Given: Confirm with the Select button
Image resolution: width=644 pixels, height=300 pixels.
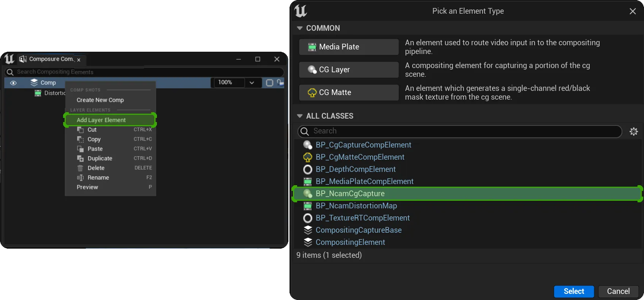Looking at the screenshot, I should coord(574,291).
